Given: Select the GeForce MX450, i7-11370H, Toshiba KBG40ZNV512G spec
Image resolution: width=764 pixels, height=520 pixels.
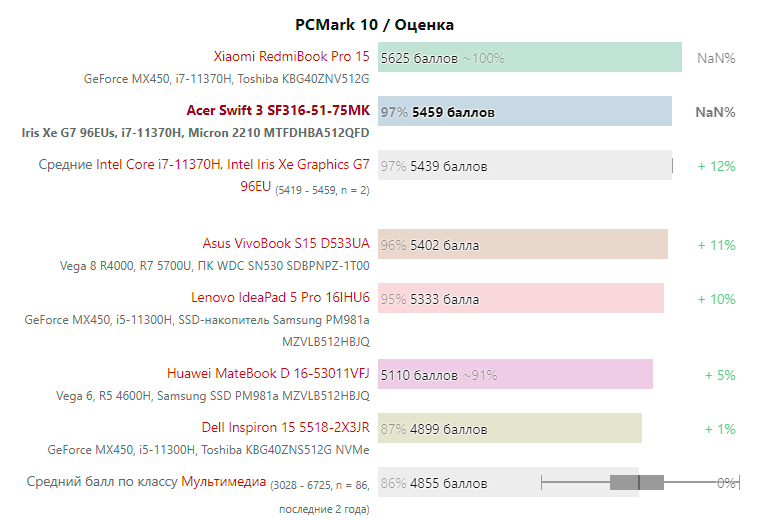Looking at the screenshot, I should pyautogui.click(x=227, y=79).
